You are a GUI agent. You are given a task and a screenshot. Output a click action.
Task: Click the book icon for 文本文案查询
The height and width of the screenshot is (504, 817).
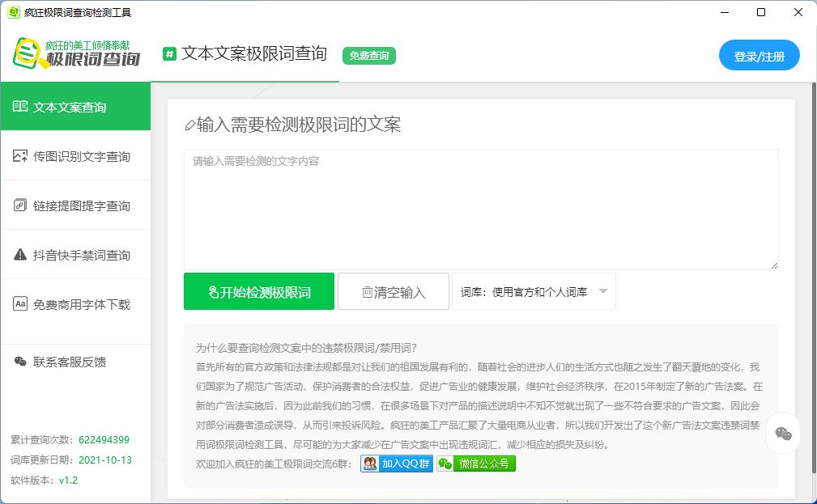[x=19, y=106]
